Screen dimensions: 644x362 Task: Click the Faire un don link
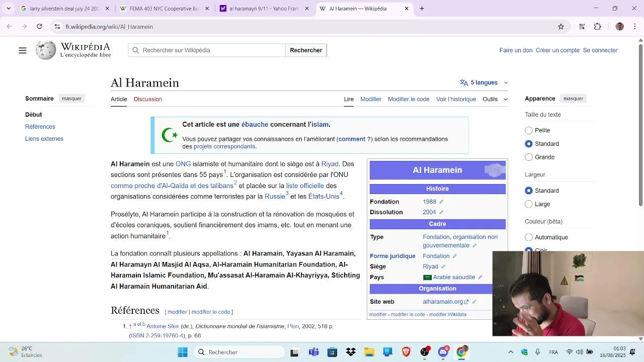pos(516,50)
